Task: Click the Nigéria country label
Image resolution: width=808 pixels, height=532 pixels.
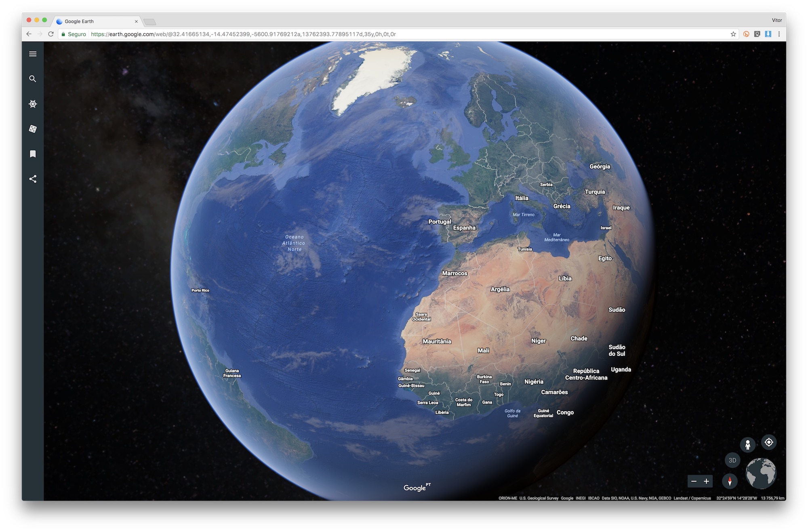Action: [534, 382]
